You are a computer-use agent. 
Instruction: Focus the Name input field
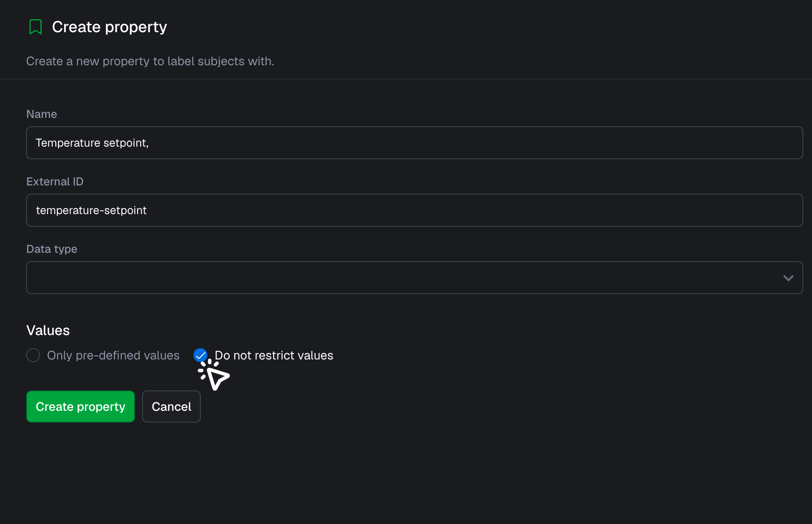tap(414, 143)
